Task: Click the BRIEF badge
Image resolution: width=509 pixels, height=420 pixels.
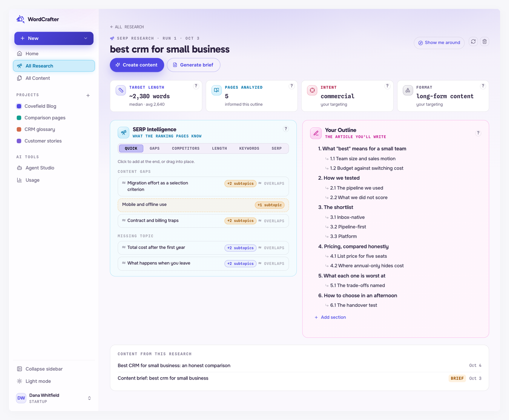Action: [457, 378]
